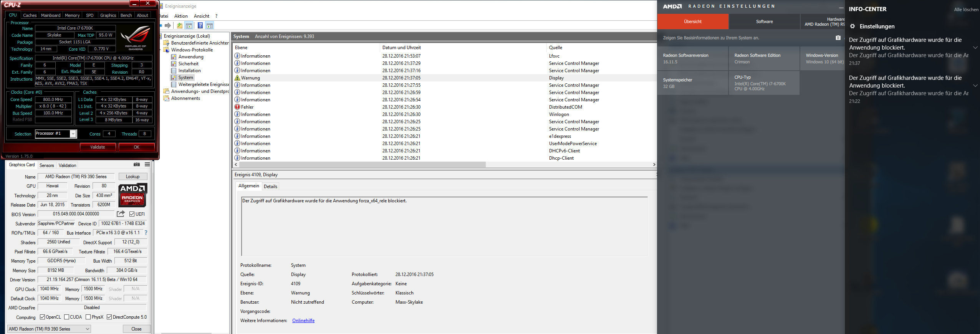Click the event list horizontal scrollbar thumb

tap(362, 165)
